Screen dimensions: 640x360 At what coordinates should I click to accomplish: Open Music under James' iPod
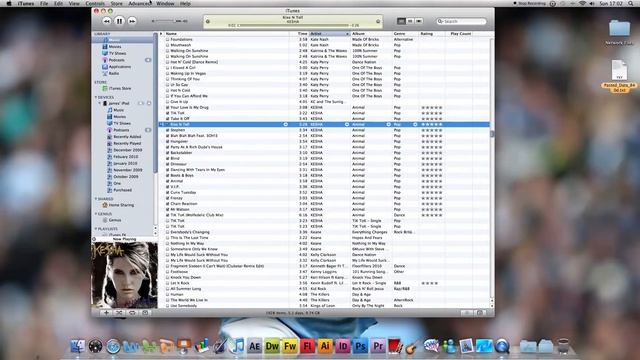click(118, 110)
